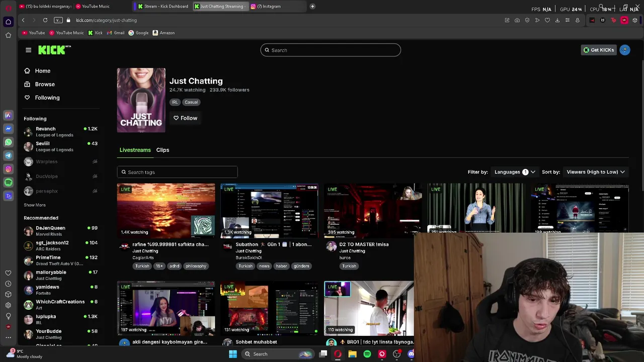Open the Following sidebar item

(42, 98)
